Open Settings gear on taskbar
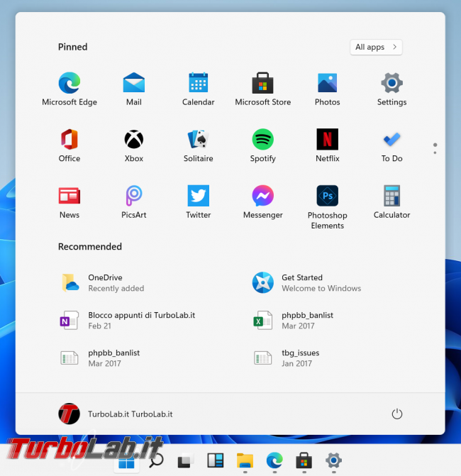 (x=333, y=460)
